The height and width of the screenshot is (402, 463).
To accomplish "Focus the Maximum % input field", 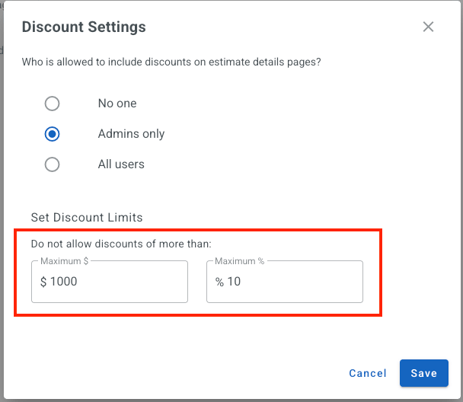I will click(x=284, y=282).
